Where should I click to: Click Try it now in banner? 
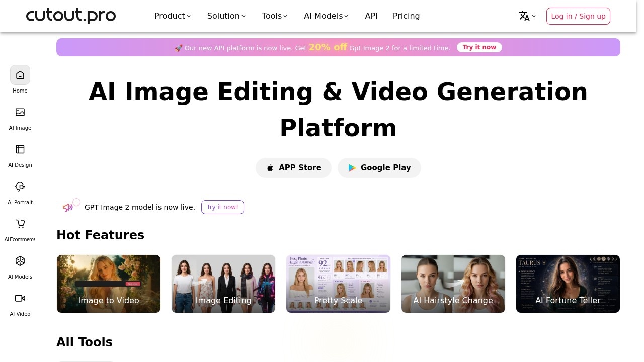pos(479,47)
